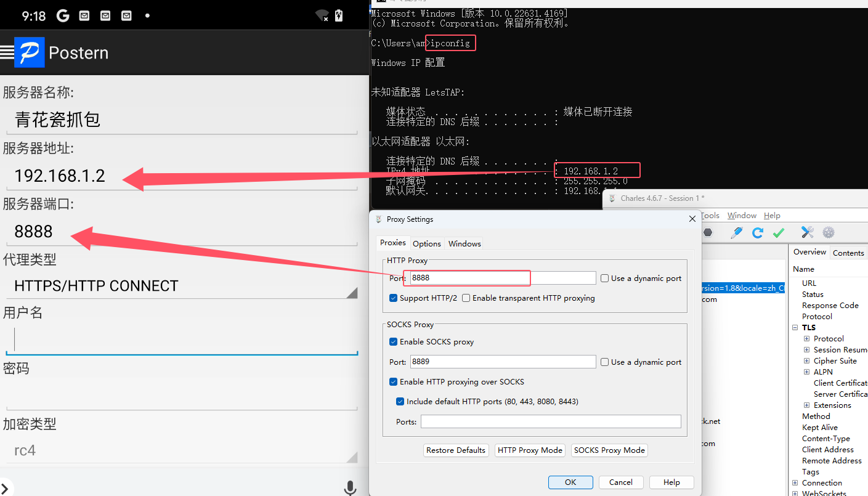Expand the ALPN node

[x=807, y=372]
